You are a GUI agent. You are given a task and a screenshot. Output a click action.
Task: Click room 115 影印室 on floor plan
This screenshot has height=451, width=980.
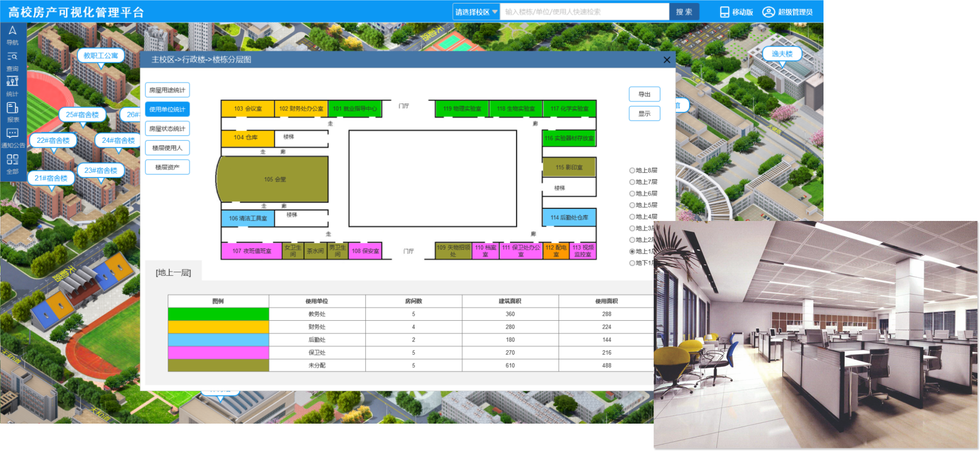coord(569,167)
